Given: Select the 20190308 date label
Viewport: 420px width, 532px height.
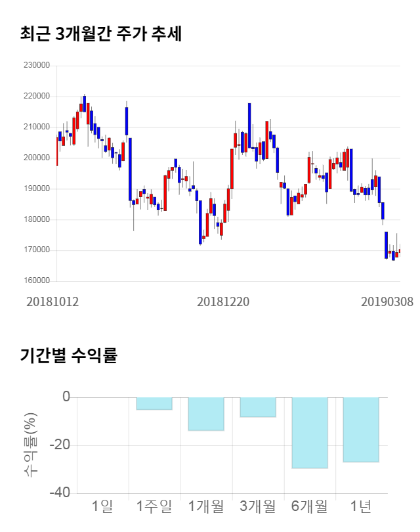Looking at the screenshot, I should [x=387, y=302].
